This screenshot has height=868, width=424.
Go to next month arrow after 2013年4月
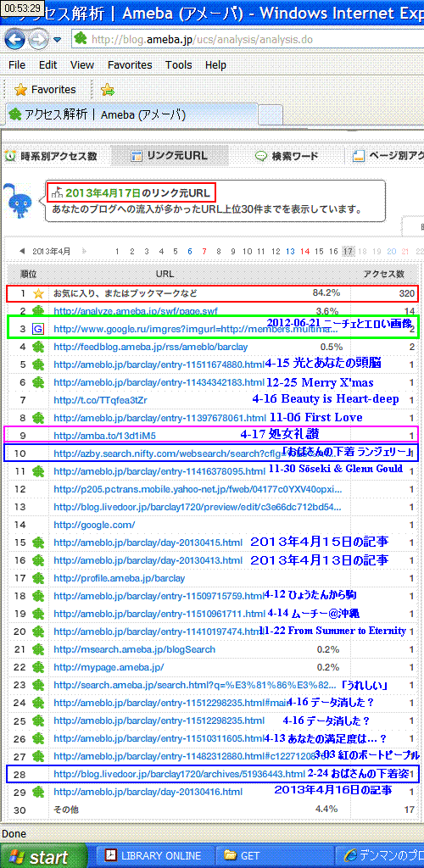pos(84,251)
